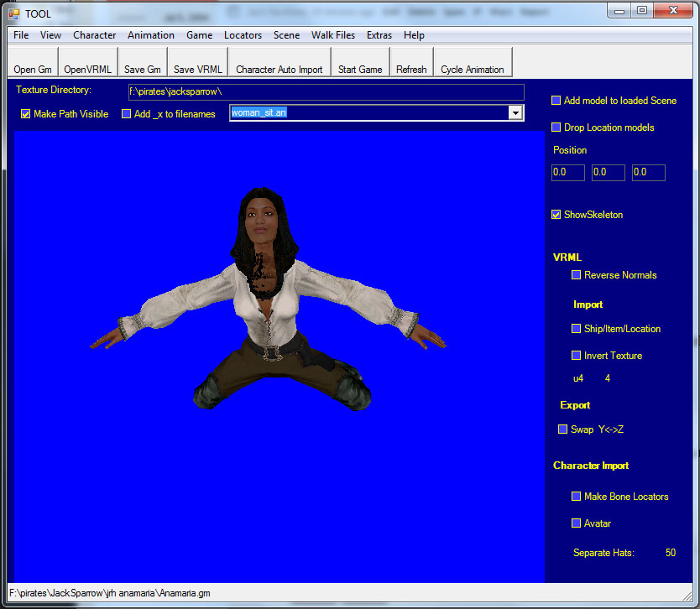Click the Open Gm button
The height and width of the screenshot is (609, 700).
[33, 62]
